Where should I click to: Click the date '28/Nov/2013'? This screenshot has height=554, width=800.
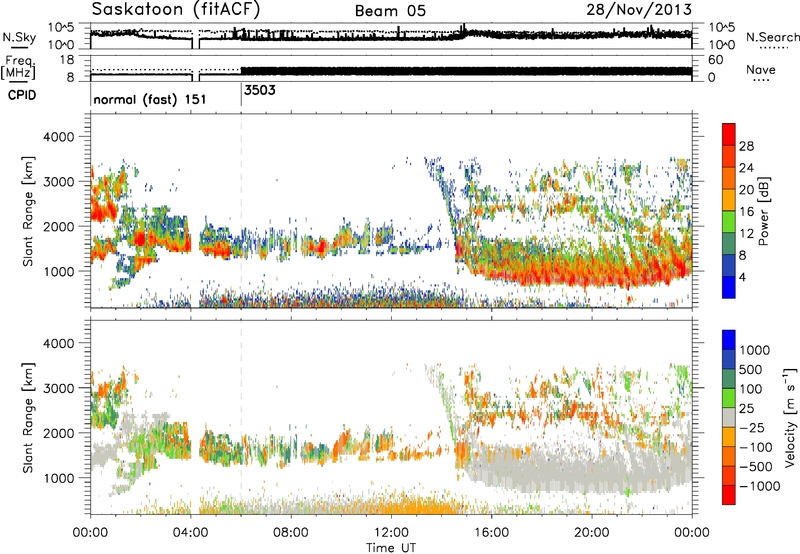[x=639, y=9]
